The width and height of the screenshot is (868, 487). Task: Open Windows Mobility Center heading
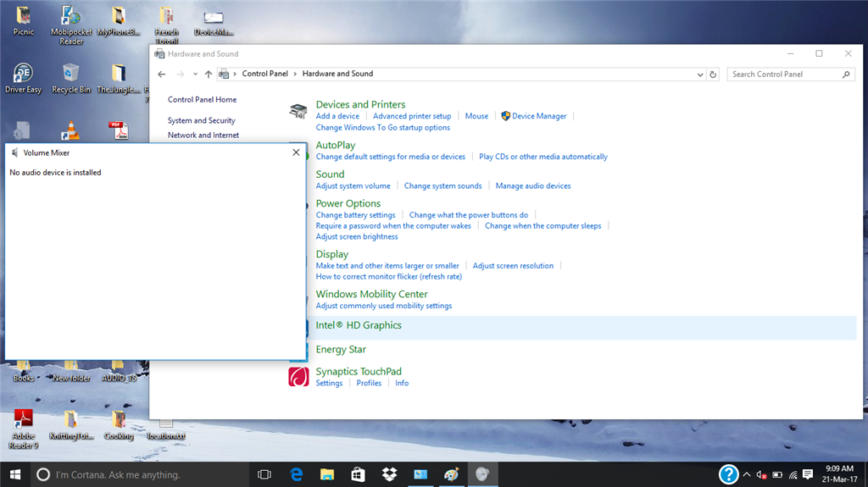coord(371,295)
